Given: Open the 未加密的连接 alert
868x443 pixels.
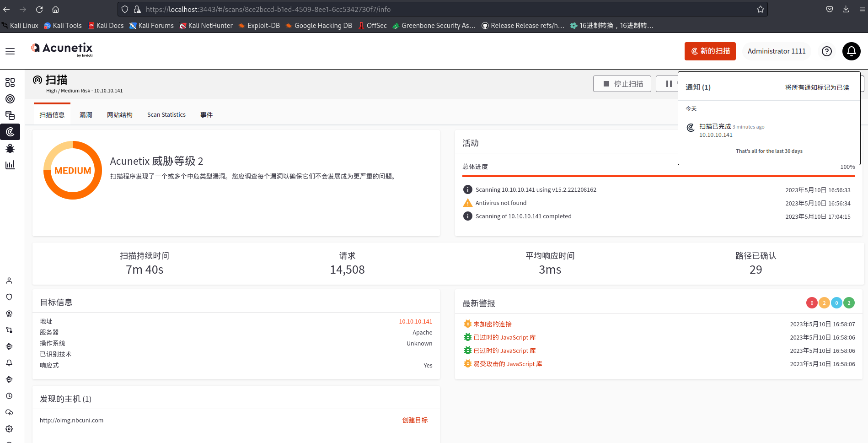Looking at the screenshot, I should (492, 324).
